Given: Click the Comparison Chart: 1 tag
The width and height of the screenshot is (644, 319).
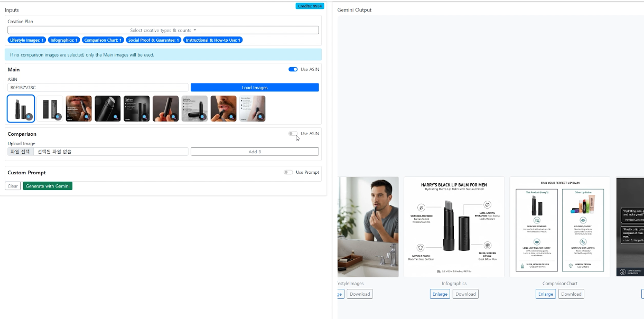Looking at the screenshot, I should [x=102, y=40].
